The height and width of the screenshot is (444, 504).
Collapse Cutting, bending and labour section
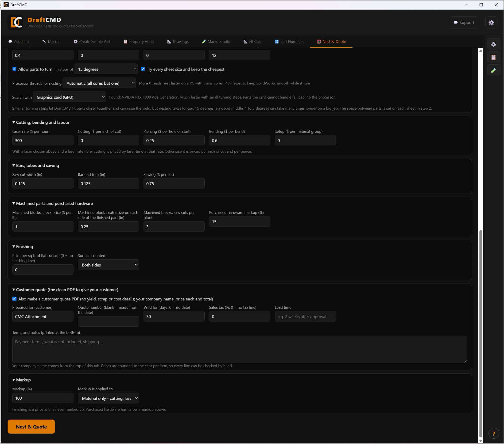[41, 122]
